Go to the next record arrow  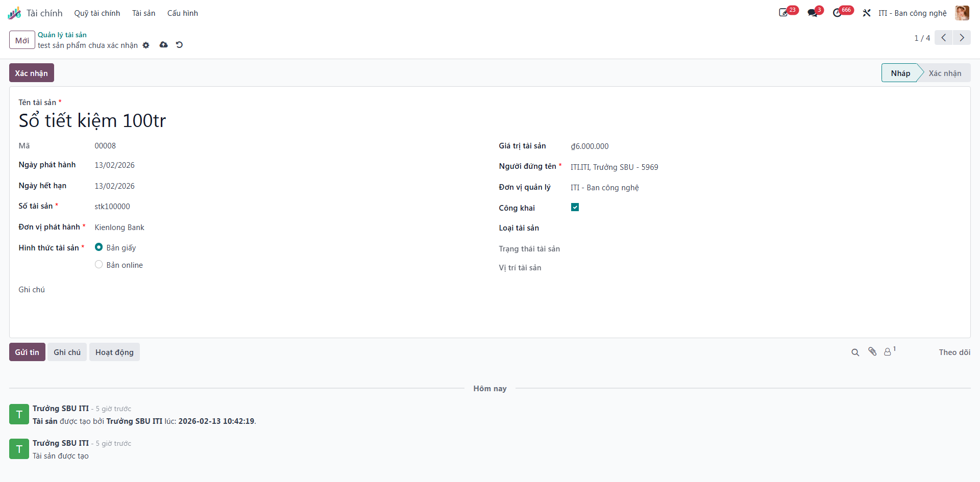962,38
